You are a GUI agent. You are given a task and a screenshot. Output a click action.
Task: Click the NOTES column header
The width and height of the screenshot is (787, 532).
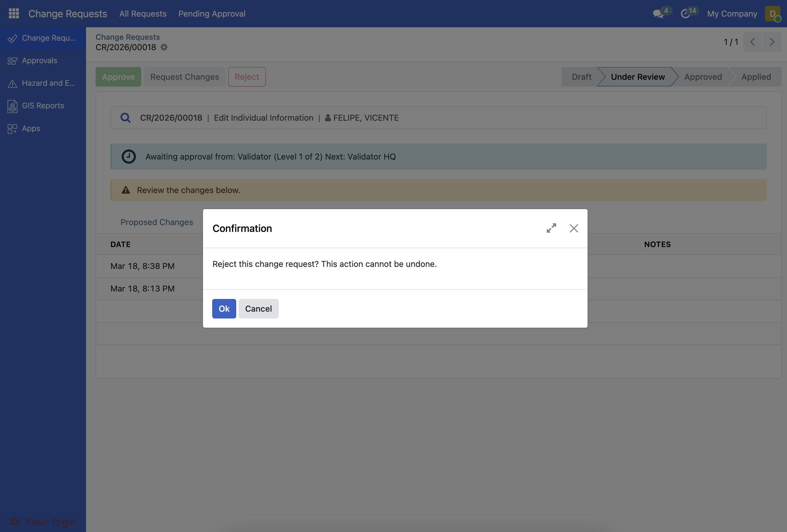point(657,244)
